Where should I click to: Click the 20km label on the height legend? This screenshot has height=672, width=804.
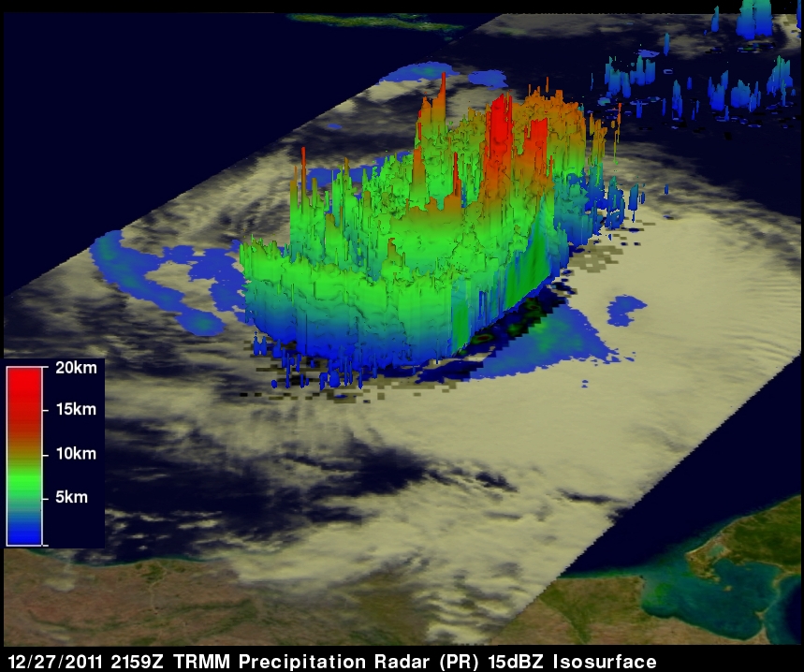[76, 368]
